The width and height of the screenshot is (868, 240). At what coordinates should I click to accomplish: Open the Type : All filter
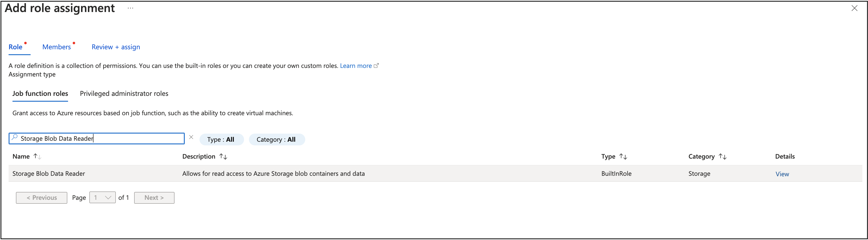pos(221,139)
